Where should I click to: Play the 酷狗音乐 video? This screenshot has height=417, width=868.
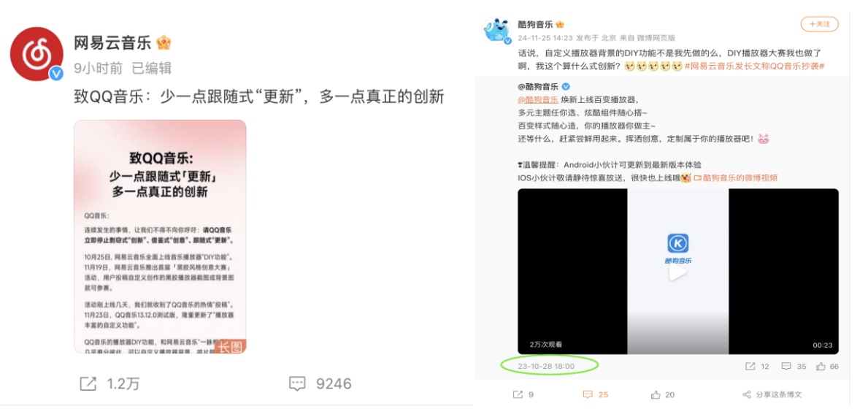click(677, 272)
